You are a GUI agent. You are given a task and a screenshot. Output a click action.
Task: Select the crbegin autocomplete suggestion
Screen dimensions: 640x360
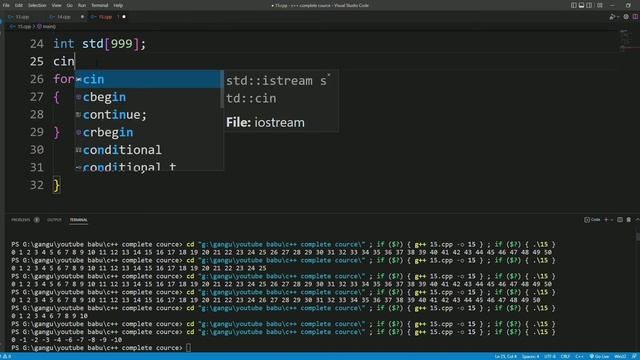coord(148,132)
